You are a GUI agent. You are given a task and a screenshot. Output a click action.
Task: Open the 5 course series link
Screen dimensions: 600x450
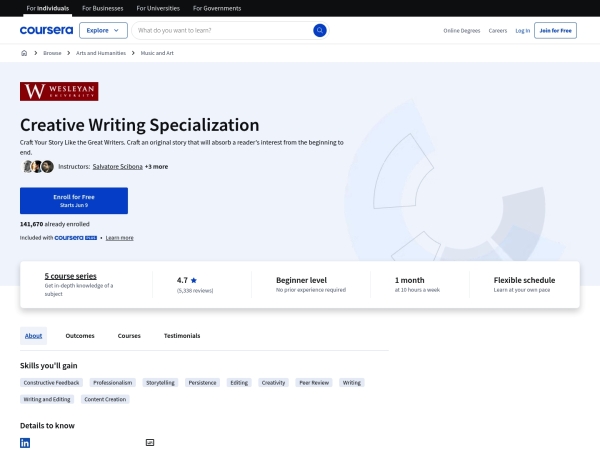(70, 276)
